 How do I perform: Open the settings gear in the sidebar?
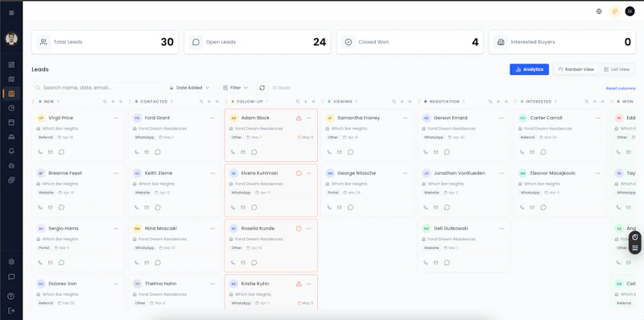point(11,262)
